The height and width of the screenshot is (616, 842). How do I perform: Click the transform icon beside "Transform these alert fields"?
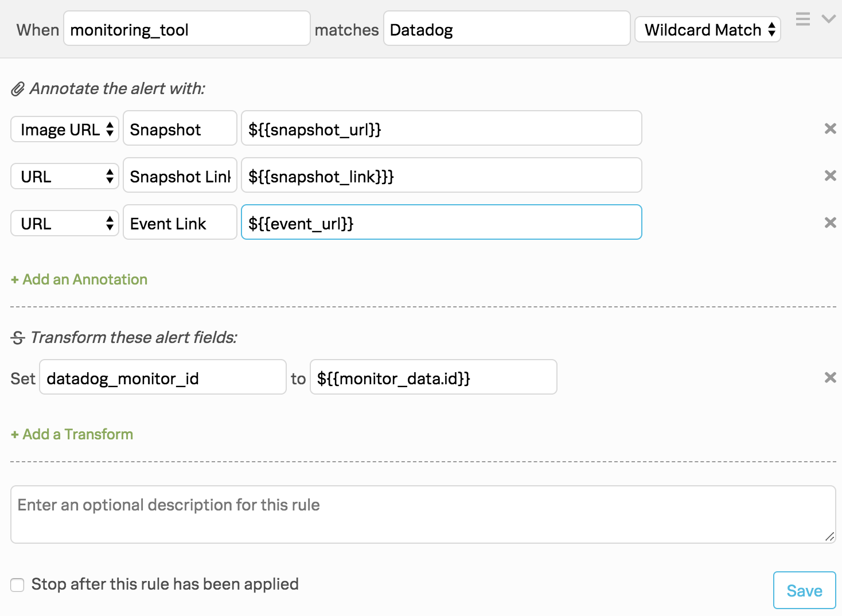coord(18,337)
